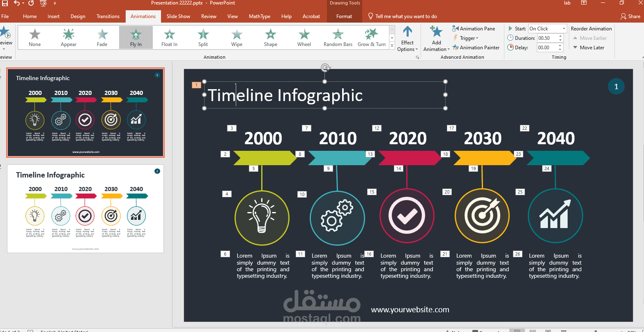Click the Delay value field
This screenshot has height=332, width=644.
[547, 48]
